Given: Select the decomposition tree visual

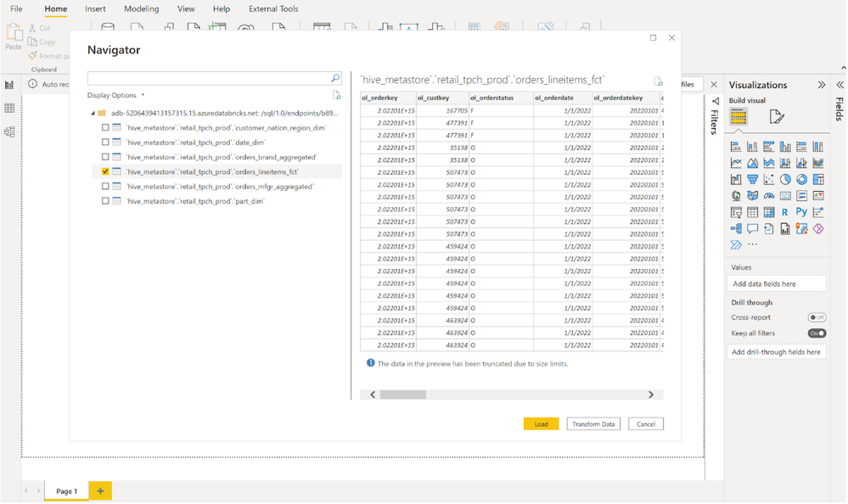Looking at the screenshot, I should (735, 229).
